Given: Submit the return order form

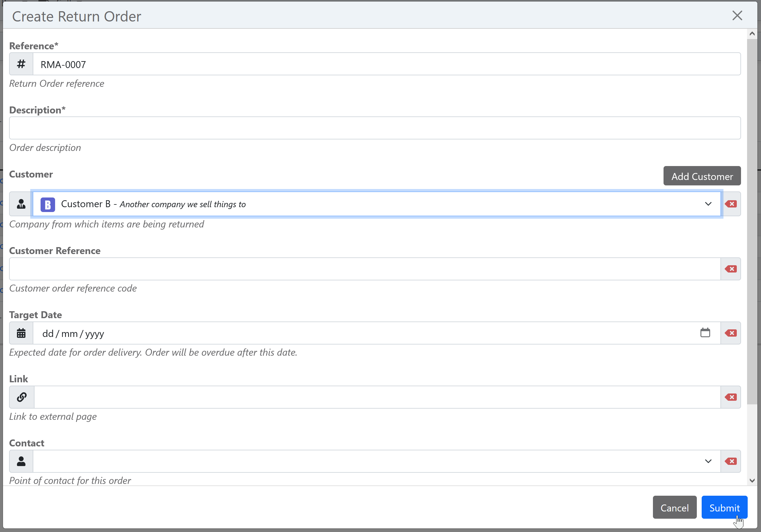Looking at the screenshot, I should (x=724, y=507).
